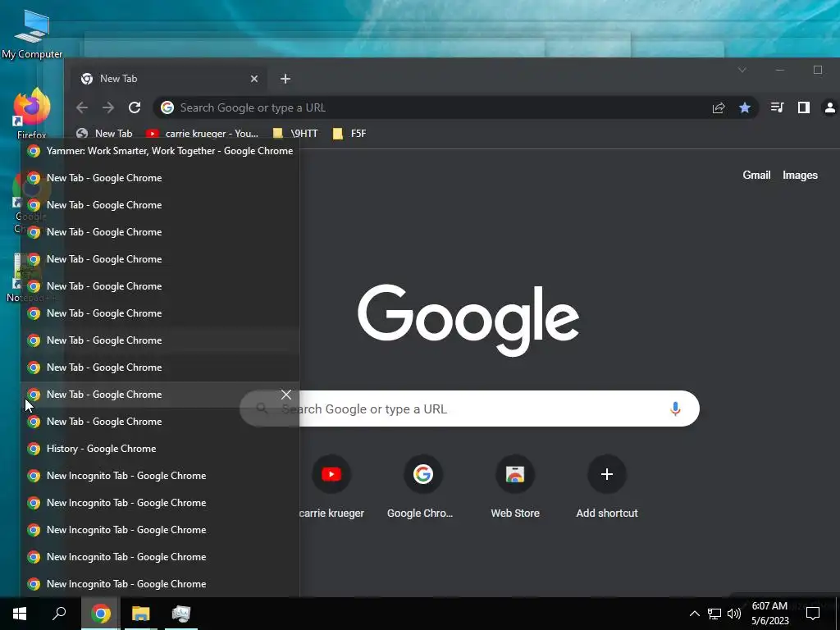Select My Computer desktop icon
The height and width of the screenshot is (630, 840).
32,34
